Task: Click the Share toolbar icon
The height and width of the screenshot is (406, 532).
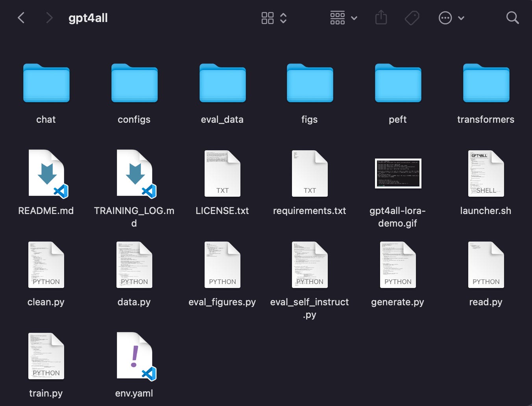Action: click(381, 18)
